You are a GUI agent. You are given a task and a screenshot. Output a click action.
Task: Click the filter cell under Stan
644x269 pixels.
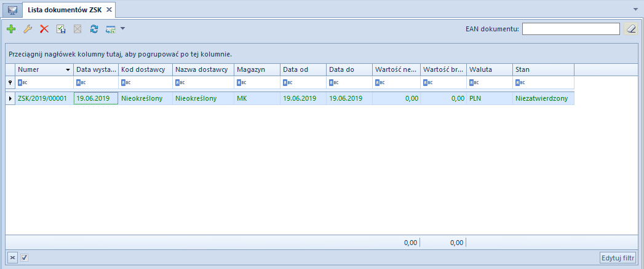pos(543,82)
